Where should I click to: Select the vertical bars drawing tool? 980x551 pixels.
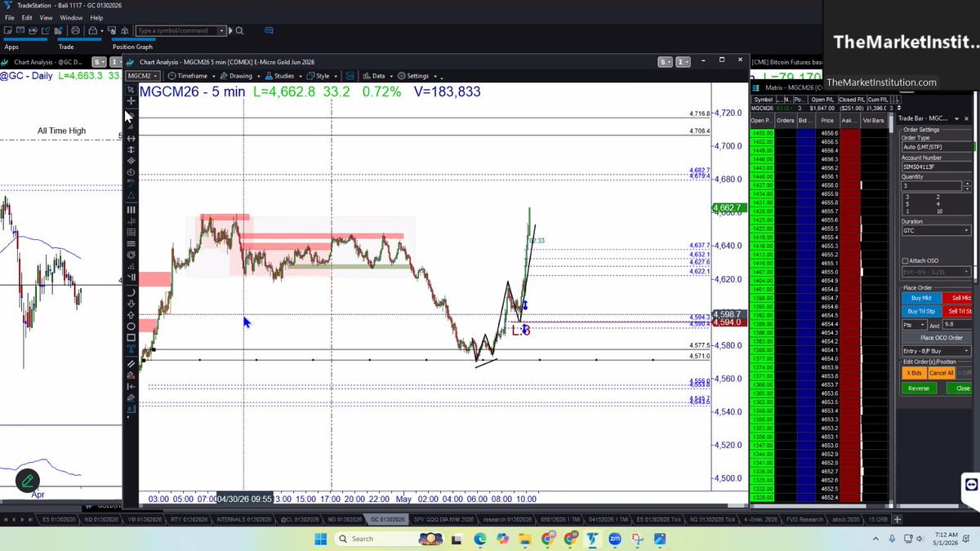131,210
